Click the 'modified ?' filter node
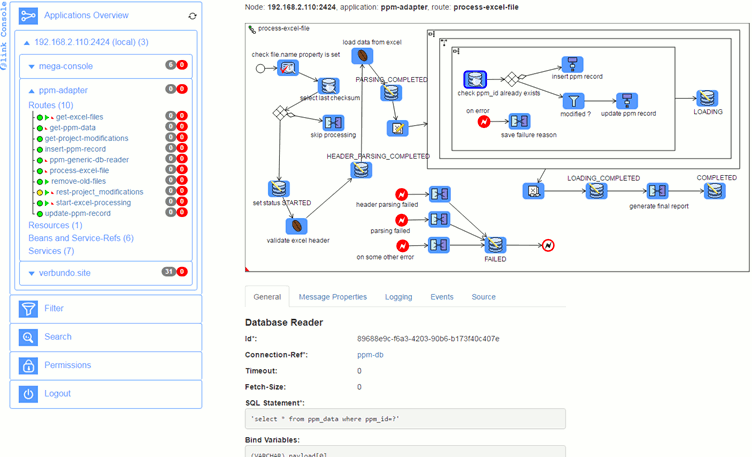Image resolution: width=752 pixels, height=457 pixels. click(573, 100)
